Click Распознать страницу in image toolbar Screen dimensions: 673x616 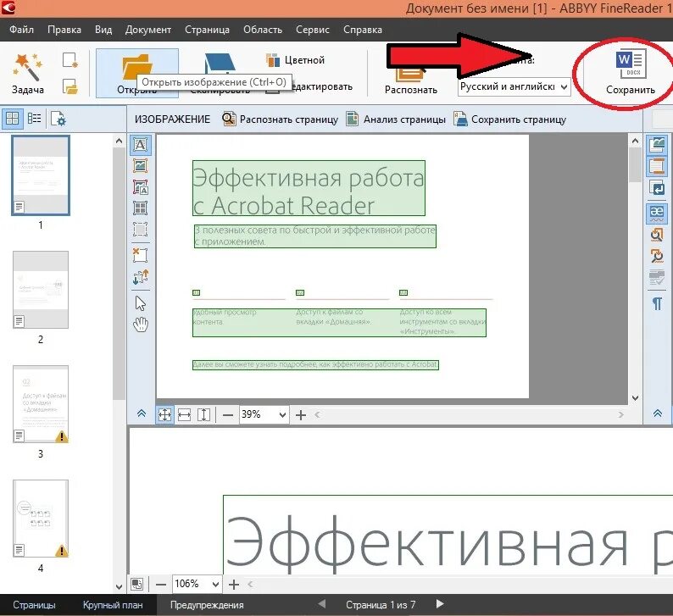pos(281,119)
